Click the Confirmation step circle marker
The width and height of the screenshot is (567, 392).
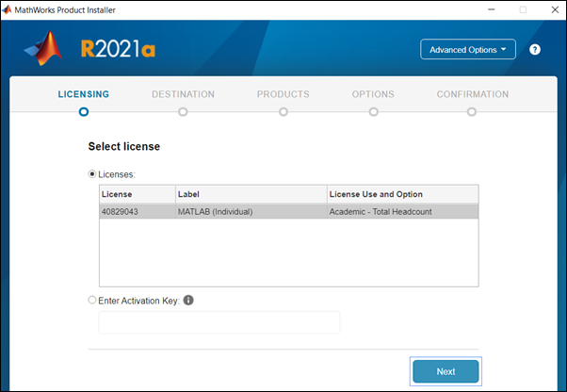[472, 112]
